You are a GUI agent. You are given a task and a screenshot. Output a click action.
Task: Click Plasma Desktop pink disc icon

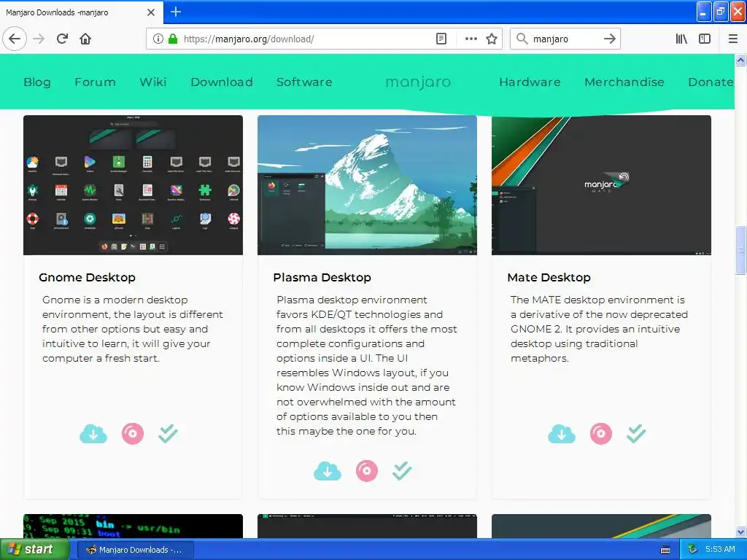click(x=366, y=471)
